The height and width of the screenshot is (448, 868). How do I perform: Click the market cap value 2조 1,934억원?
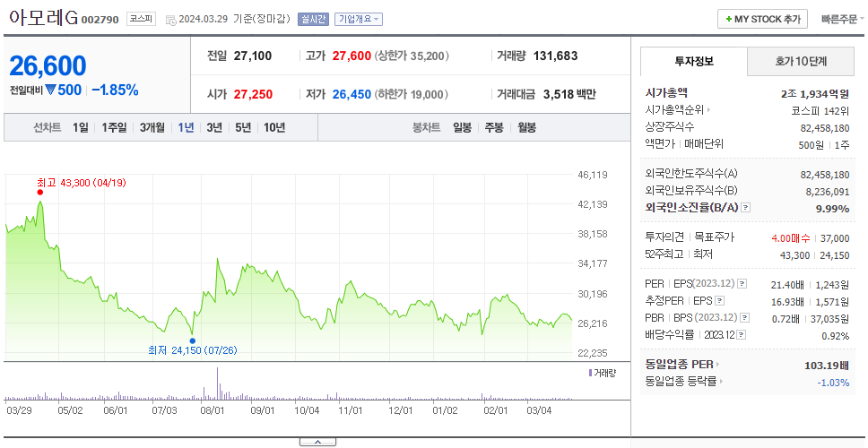point(815,94)
